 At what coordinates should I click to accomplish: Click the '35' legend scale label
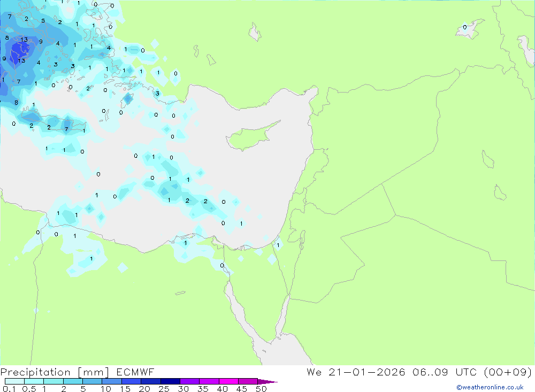click(203, 389)
